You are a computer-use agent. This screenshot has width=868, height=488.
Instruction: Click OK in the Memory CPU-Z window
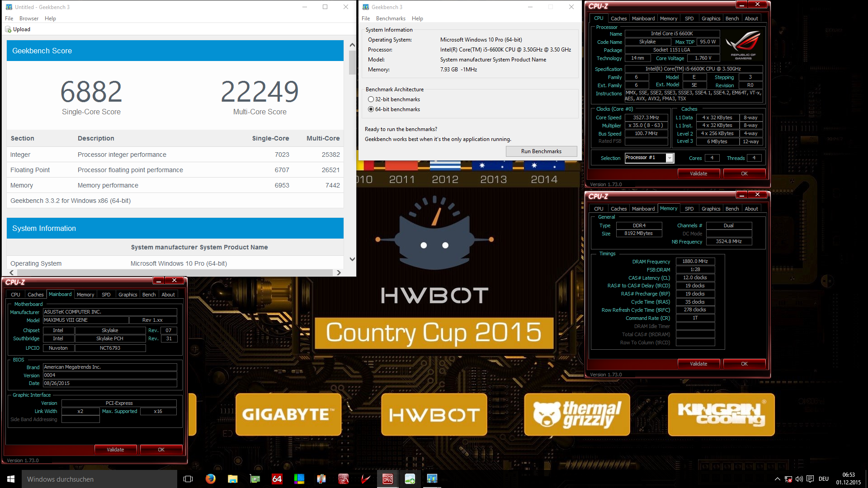pyautogui.click(x=744, y=364)
